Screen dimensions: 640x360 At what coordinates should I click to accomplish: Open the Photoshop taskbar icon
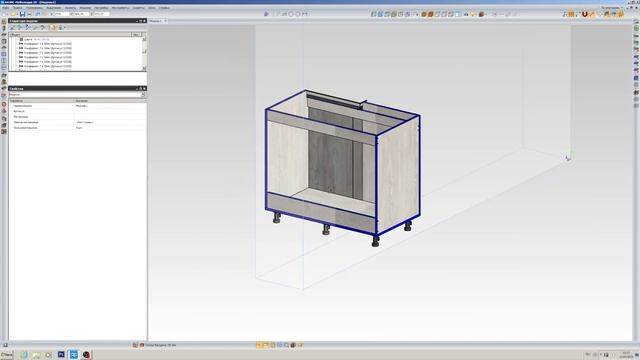61,355
